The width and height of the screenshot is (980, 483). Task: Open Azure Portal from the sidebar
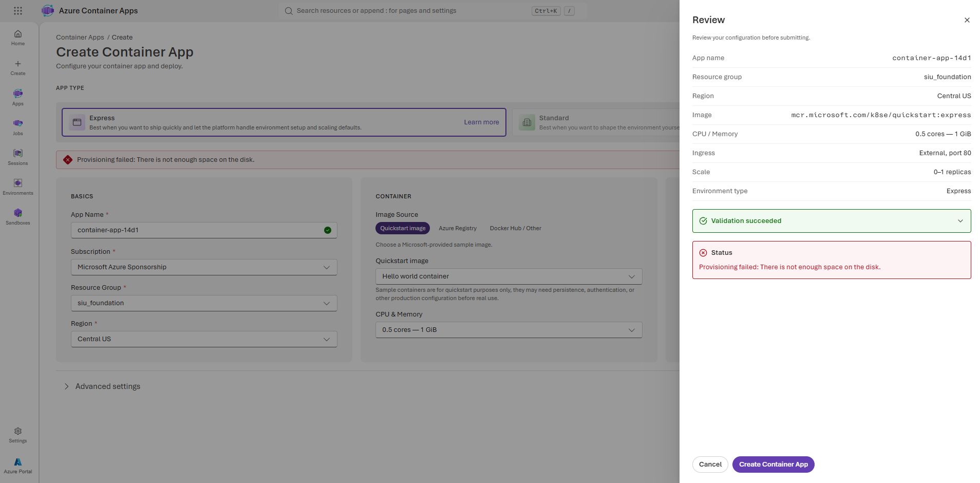coord(18,466)
